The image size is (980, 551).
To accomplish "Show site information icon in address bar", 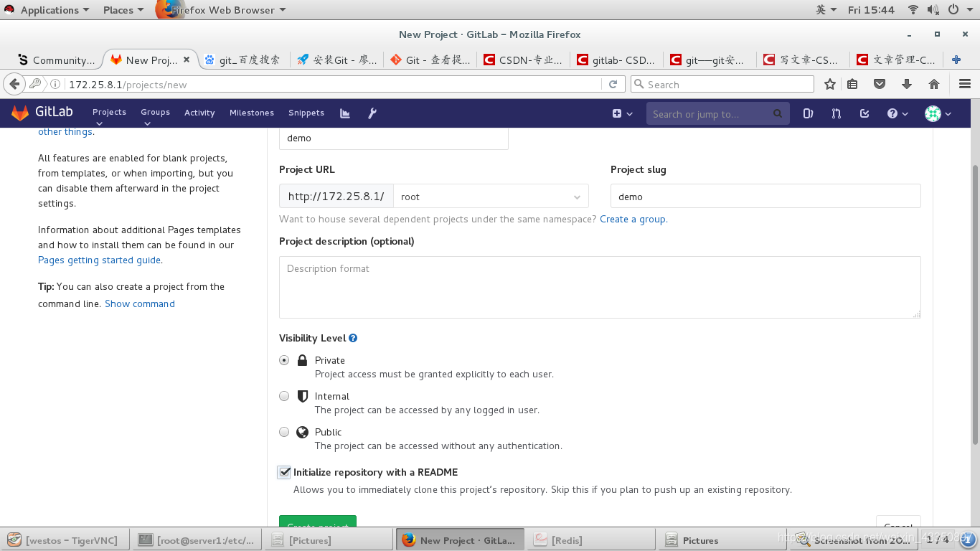I will point(55,84).
